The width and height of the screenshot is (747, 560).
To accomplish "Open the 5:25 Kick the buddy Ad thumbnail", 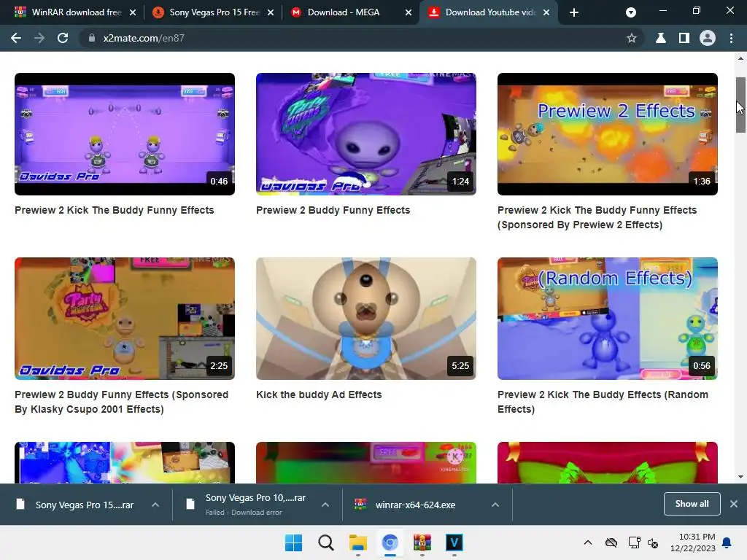I will [x=366, y=319].
